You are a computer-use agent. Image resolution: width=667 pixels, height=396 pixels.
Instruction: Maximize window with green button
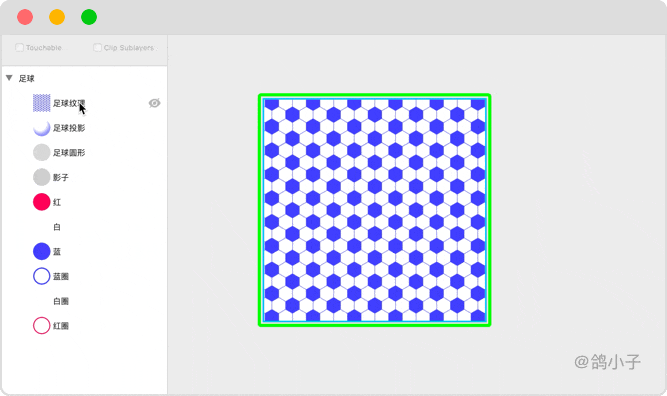tap(89, 17)
